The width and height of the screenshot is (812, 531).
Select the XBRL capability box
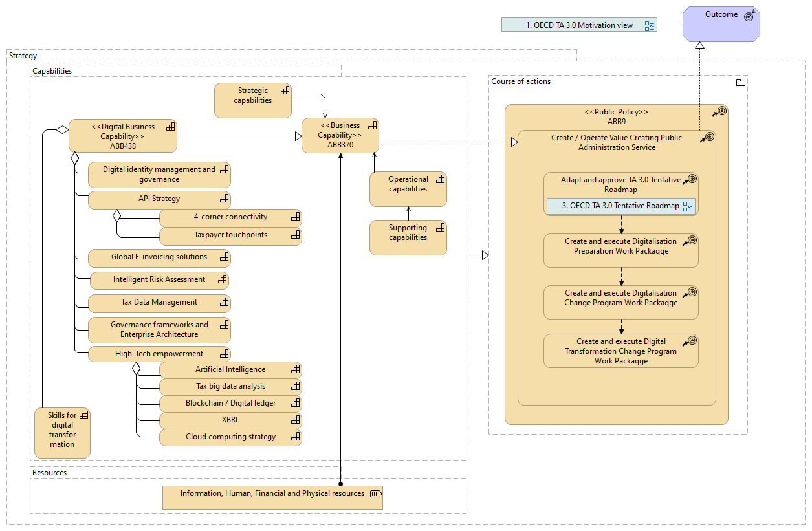(230, 420)
